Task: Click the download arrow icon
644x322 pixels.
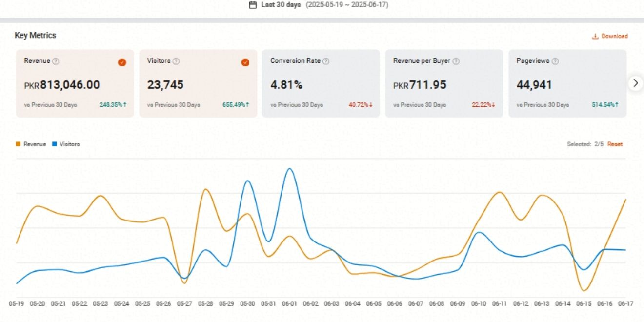Action: pyautogui.click(x=595, y=37)
